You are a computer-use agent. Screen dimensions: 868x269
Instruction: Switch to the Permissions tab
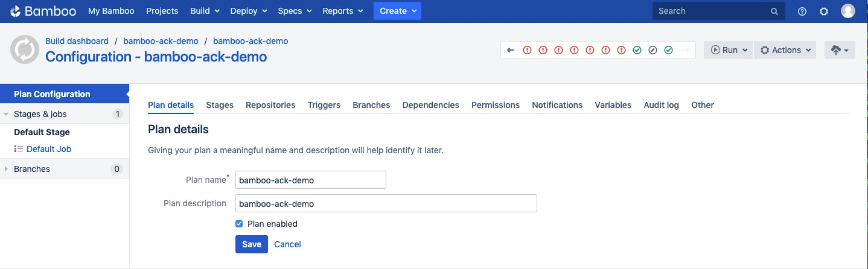pyautogui.click(x=496, y=105)
